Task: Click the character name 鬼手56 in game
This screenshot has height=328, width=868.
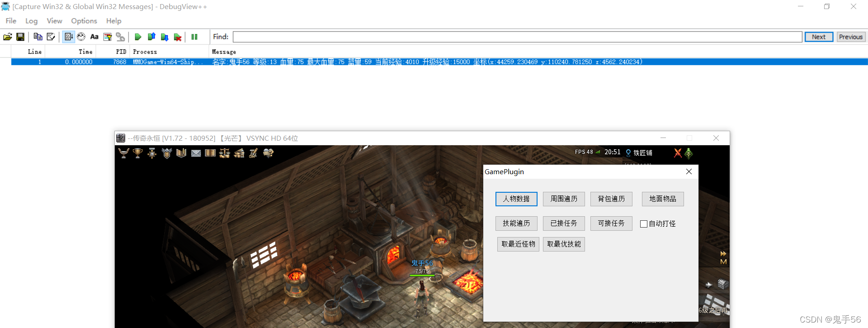Action: 422,263
